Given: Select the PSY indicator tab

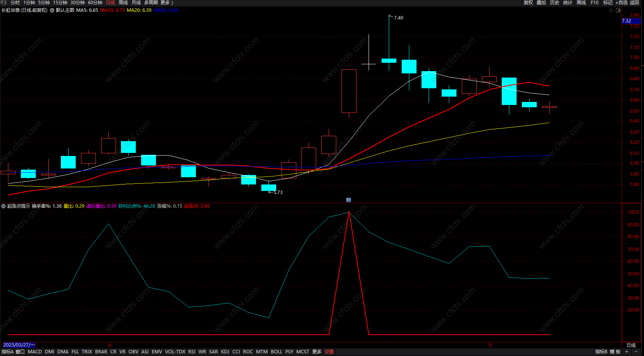Looking at the screenshot, I should (289, 352).
